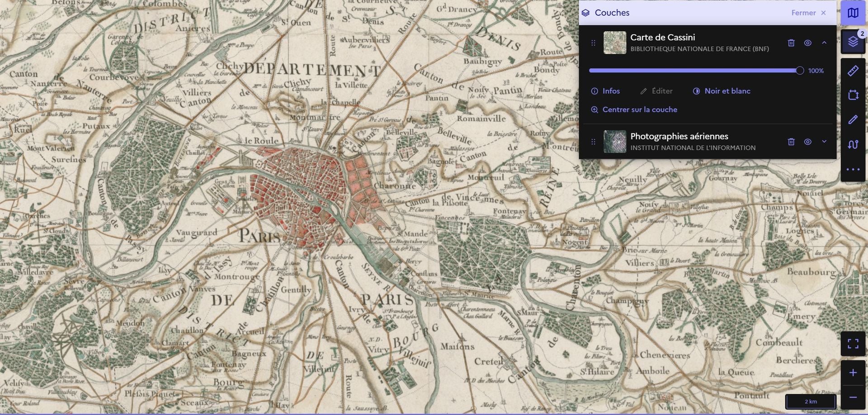Zoom in on the map

[853, 373]
